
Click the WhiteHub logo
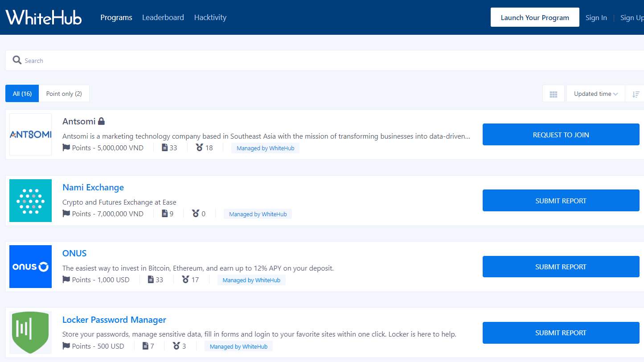44,17
